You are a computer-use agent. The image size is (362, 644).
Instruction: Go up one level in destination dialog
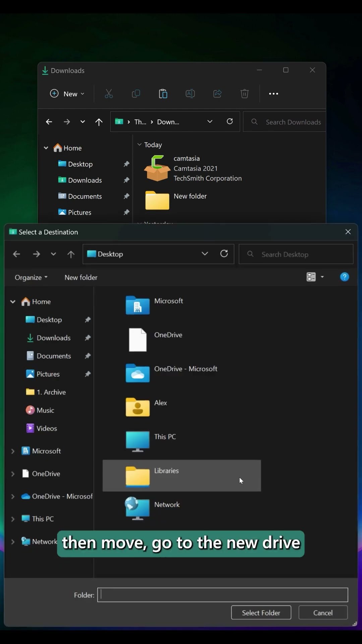click(x=71, y=254)
